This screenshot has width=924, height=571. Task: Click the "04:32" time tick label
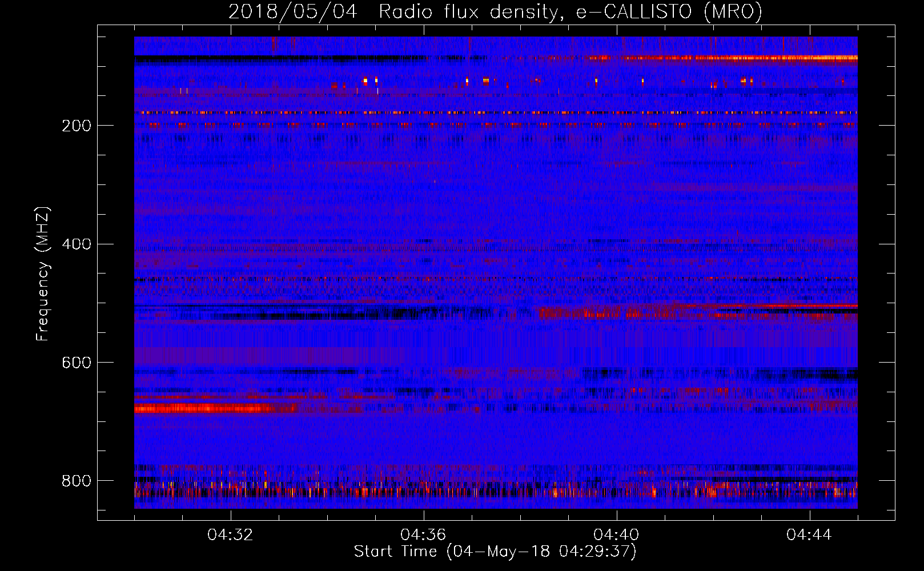coord(231,535)
